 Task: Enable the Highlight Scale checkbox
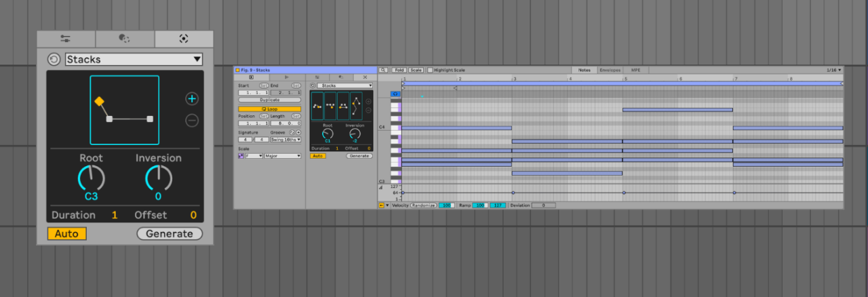pyautogui.click(x=430, y=70)
